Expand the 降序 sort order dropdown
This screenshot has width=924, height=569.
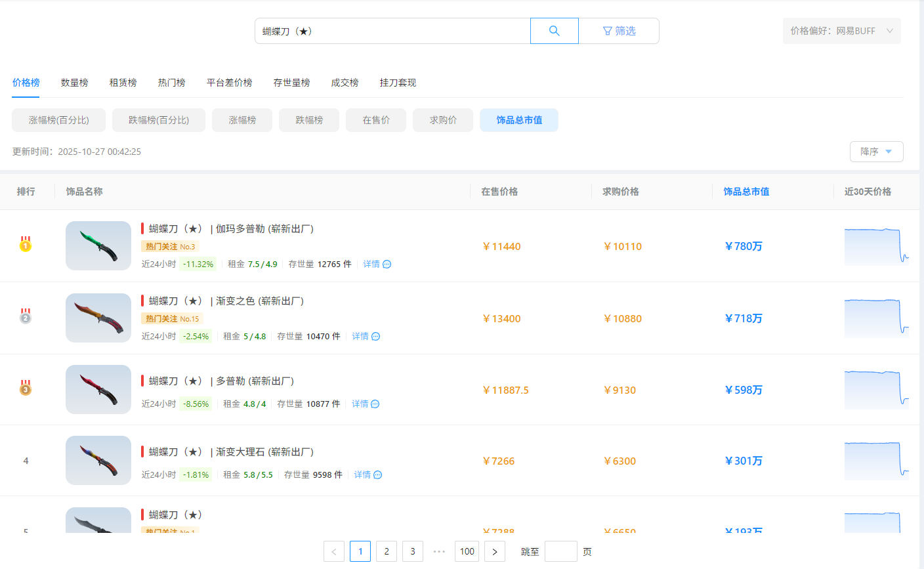[x=876, y=152]
